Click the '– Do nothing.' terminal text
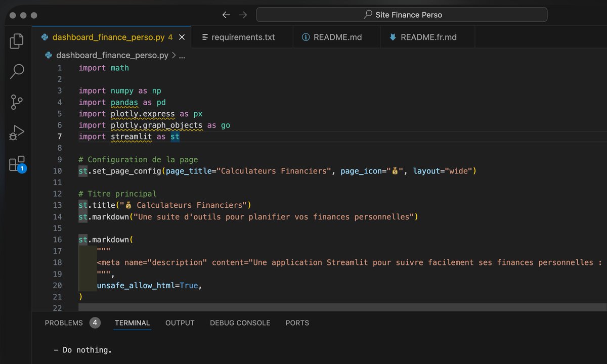The width and height of the screenshot is (607, 364). point(82,350)
